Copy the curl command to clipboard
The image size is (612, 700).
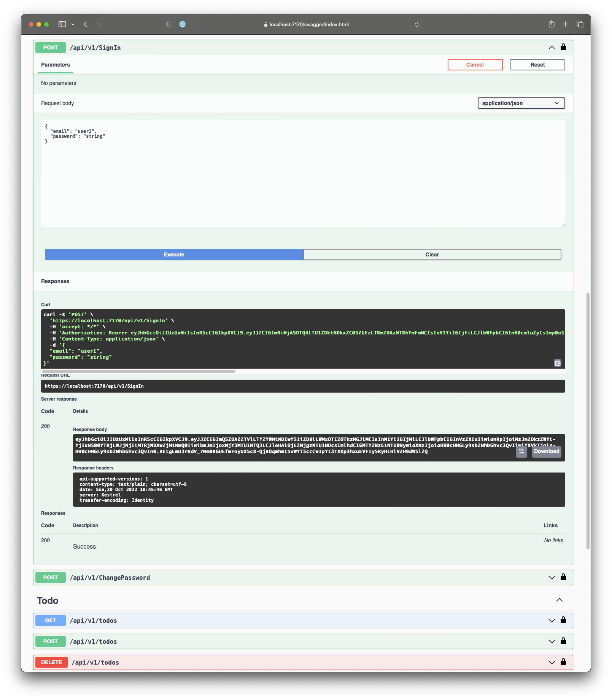click(x=557, y=363)
